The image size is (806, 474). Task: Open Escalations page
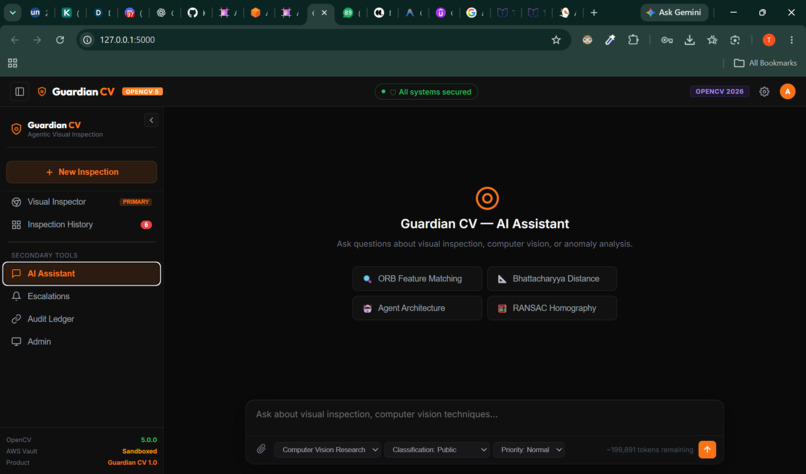coord(81,296)
